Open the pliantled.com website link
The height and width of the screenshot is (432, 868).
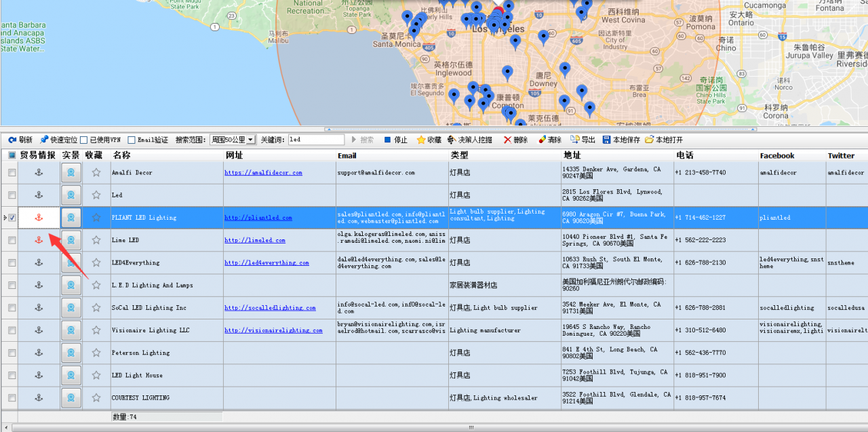[258, 218]
